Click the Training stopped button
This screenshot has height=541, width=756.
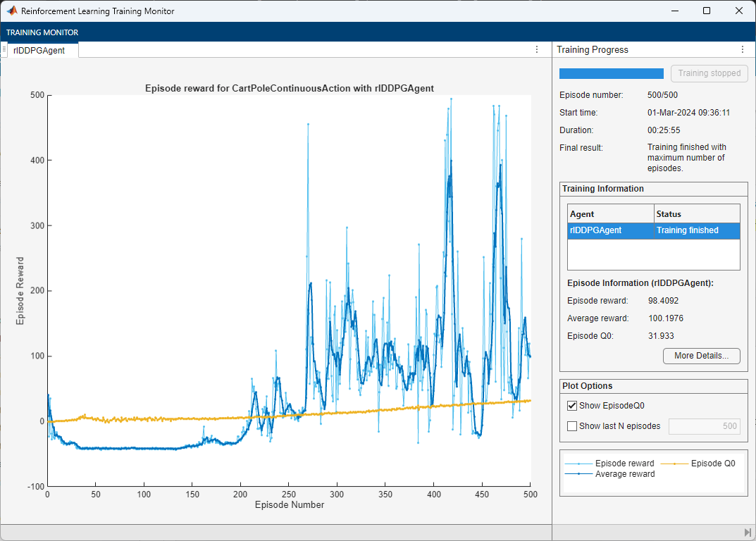(x=709, y=73)
